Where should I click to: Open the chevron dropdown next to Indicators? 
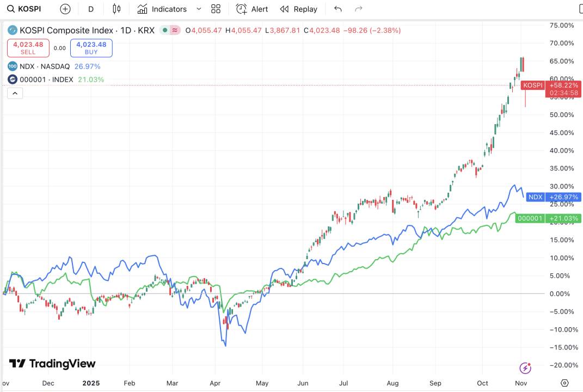tap(198, 9)
